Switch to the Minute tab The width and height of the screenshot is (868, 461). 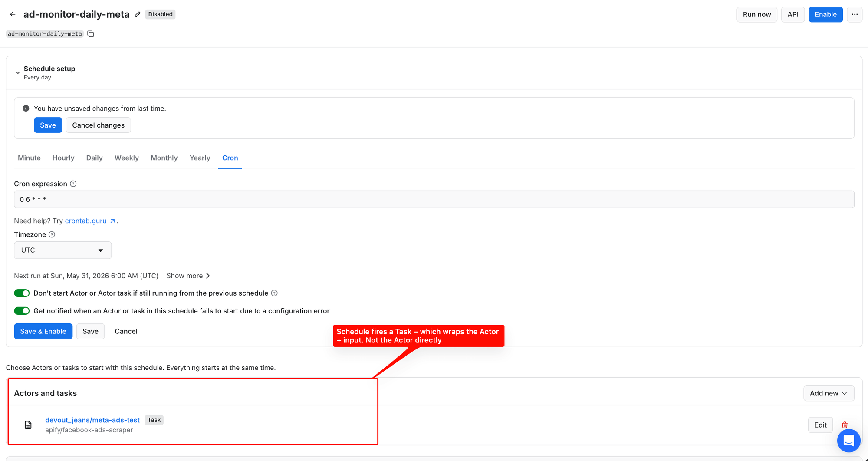tap(29, 158)
